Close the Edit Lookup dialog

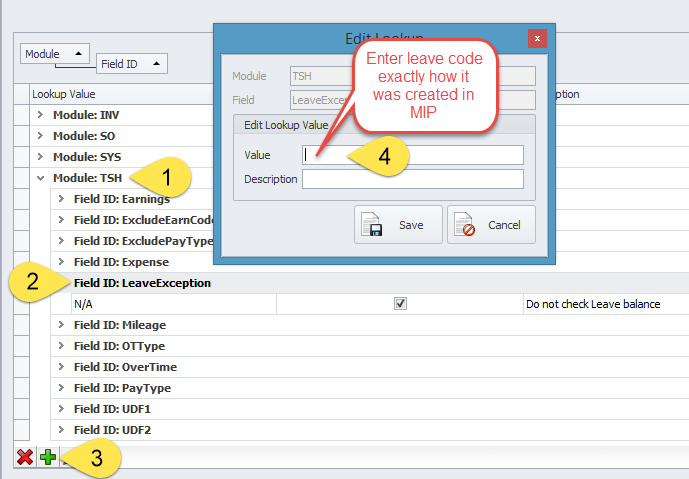tap(537, 39)
